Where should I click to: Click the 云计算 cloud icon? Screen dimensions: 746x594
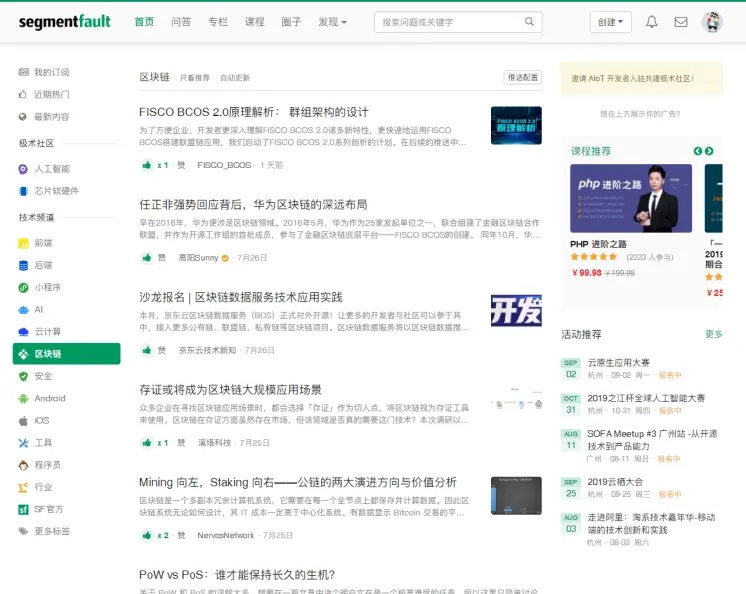tap(23, 331)
